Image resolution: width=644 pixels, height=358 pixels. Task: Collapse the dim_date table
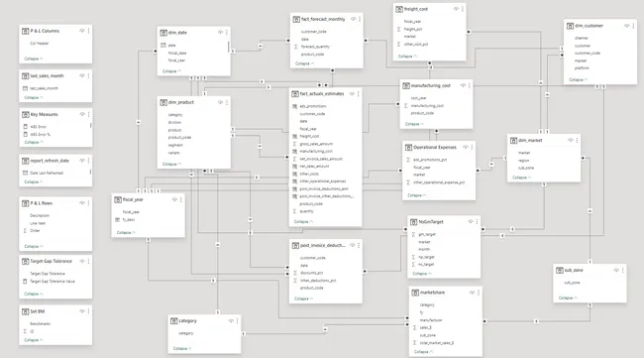(171, 71)
